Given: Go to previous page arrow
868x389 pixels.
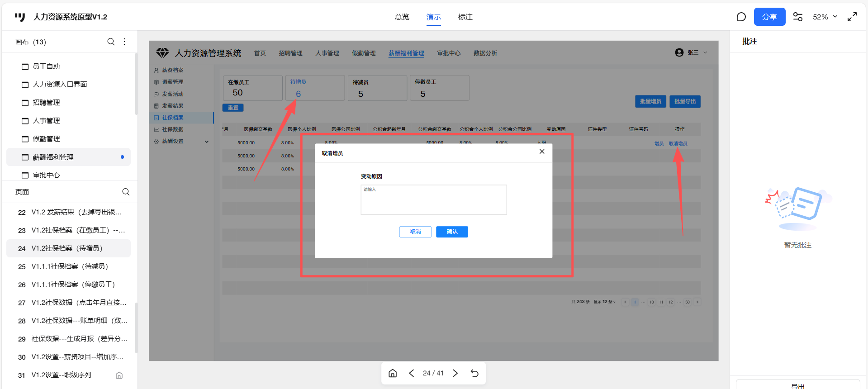Looking at the screenshot, I should click(411, 373).
